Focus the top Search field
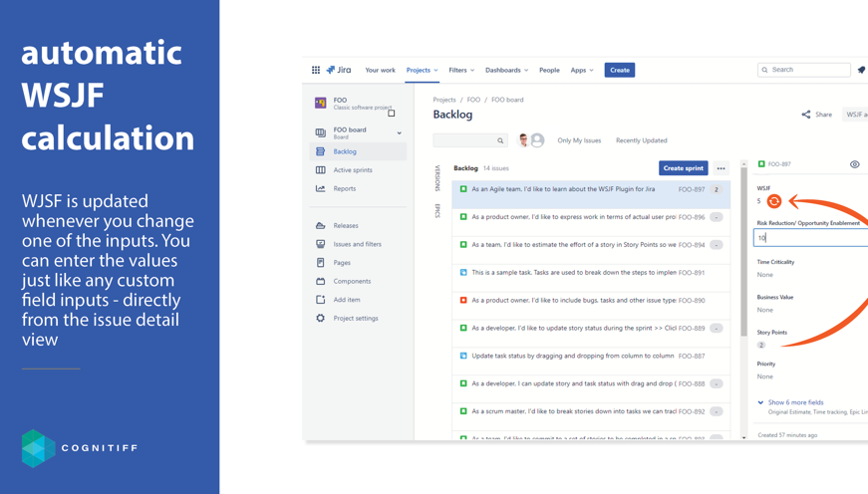 pos(804,70)
